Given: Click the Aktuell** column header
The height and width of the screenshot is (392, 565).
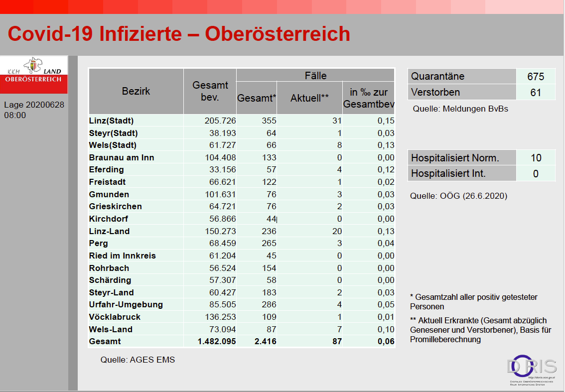Looking at the screenshot, I should (309, 98).
